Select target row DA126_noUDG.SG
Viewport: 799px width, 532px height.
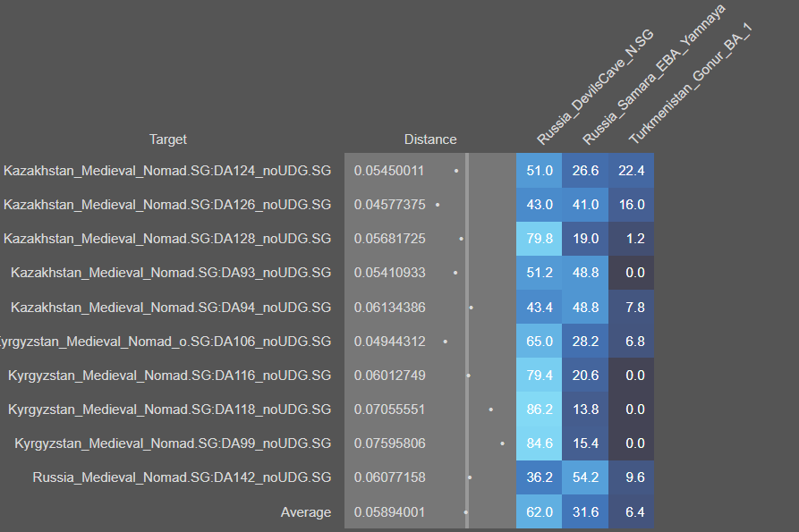tap(167, 205)
